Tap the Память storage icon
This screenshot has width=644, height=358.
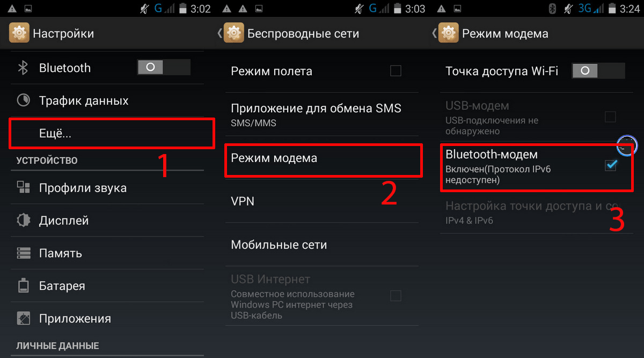(24, 253)
